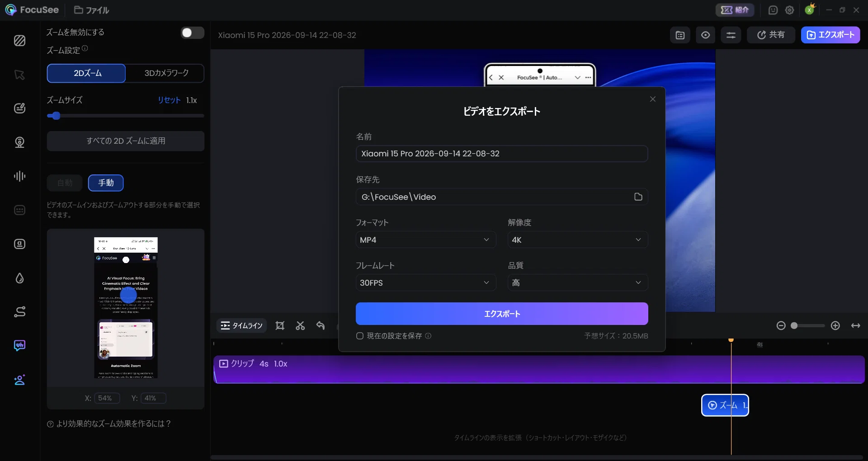Open the settings gear in title bar
Image resolution: width=868 pixels, height=461 pixels.
tap(790, 10)
